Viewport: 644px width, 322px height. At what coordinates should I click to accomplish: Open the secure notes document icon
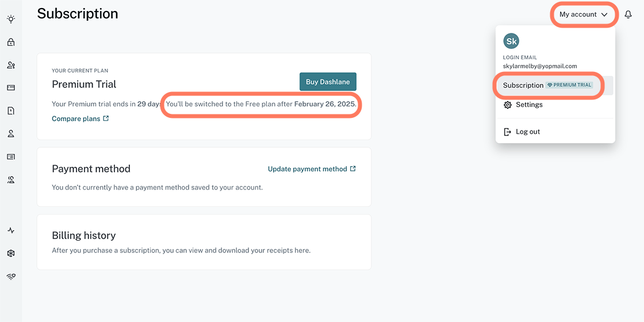11,111
